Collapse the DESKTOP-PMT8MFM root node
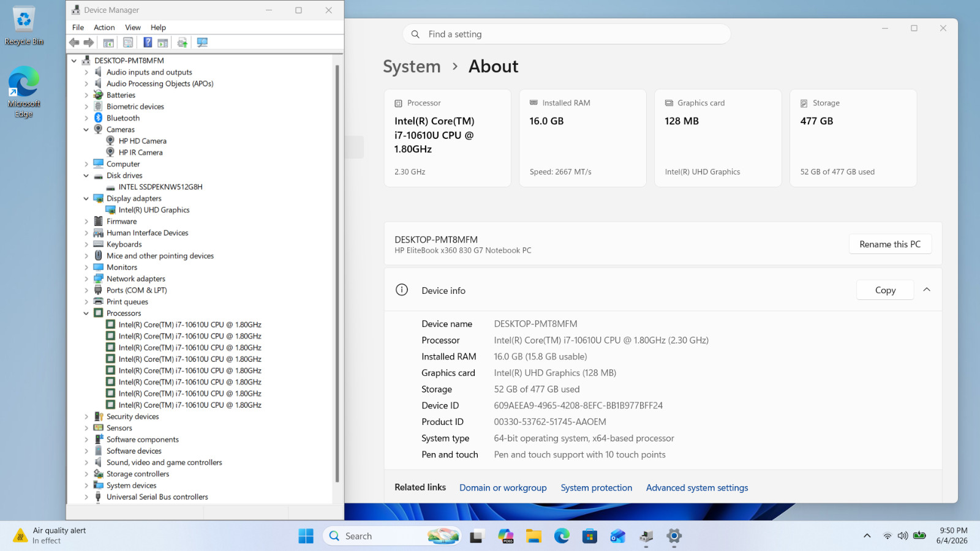The height and width of the screenshot is (551, 980). (x=74, y=61)
